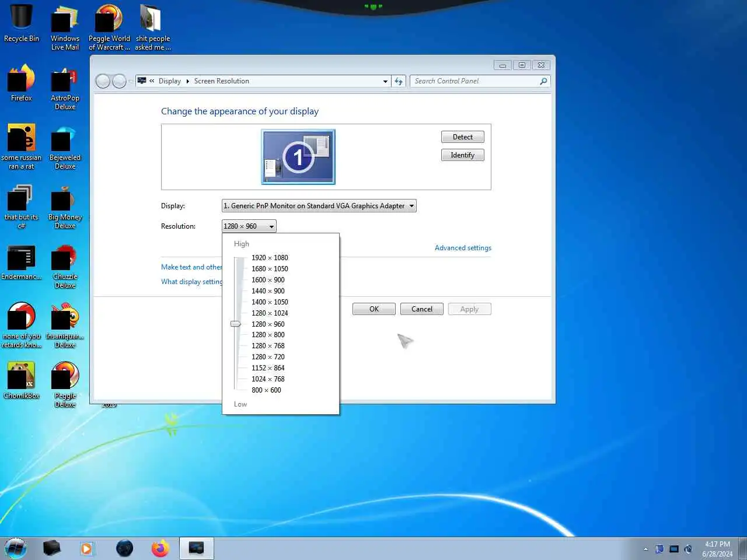The height and width of the screenshot is (560, 747).
Task: Click the Show desktop strip at taskbar end
Action: click(742, 548)
